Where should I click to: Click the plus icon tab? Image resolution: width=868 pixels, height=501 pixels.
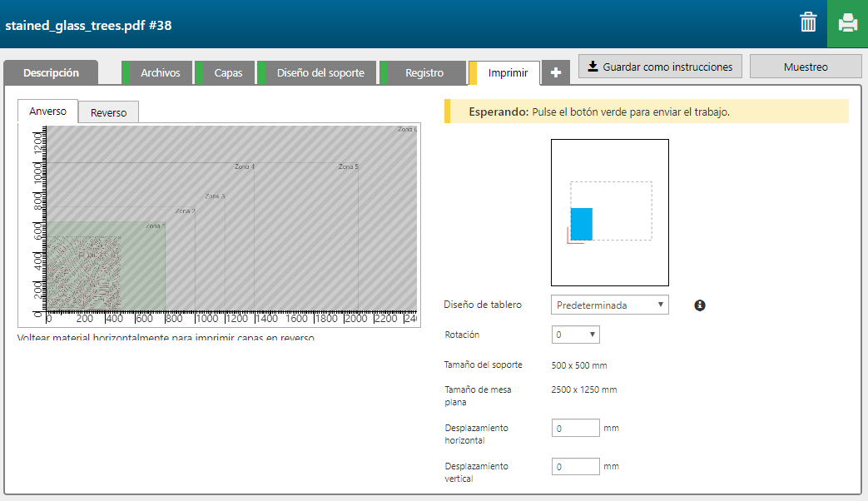(555, 72)
